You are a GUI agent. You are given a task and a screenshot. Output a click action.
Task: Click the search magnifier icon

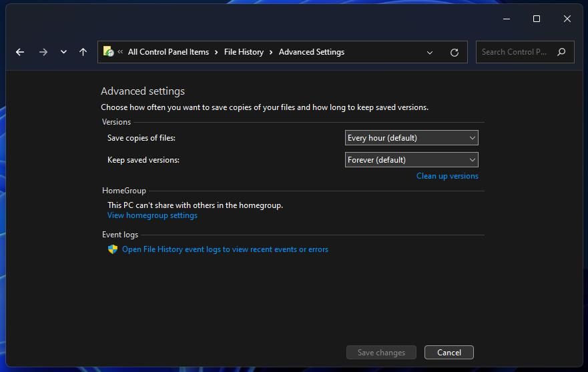pos(561,52)
